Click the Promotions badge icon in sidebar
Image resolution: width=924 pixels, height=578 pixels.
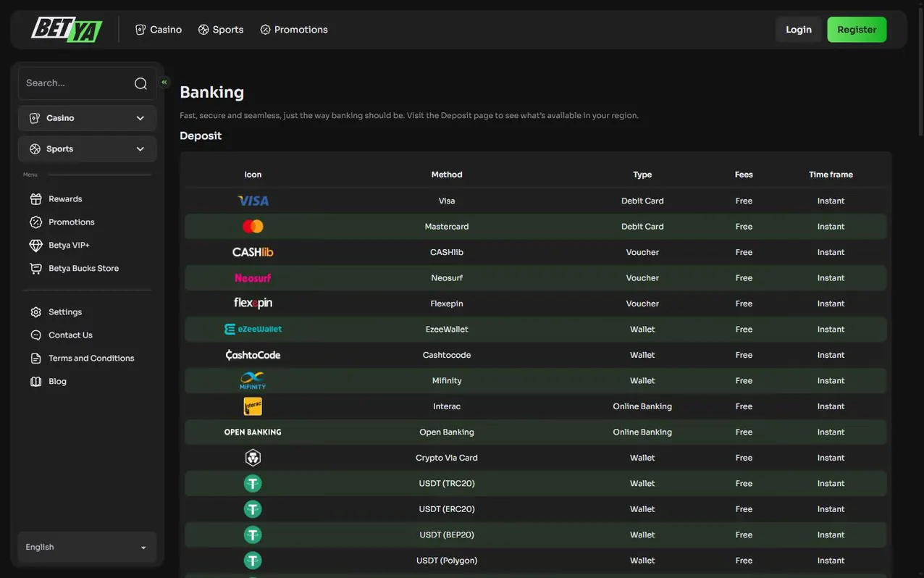coord(35,222)
